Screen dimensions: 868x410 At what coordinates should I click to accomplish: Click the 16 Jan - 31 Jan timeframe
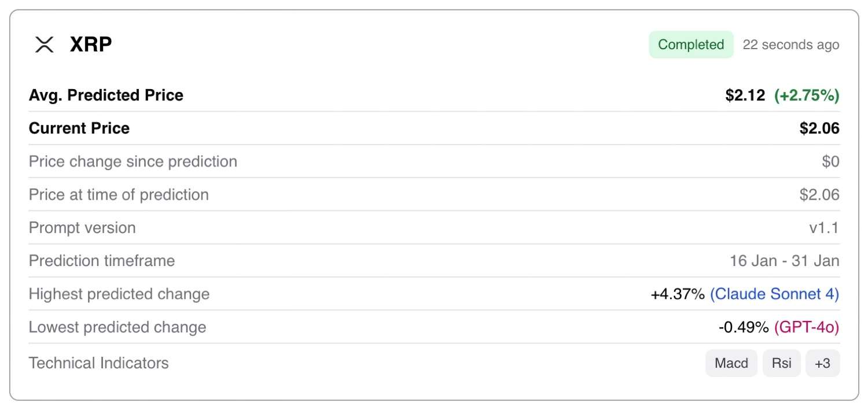click(784, 261)
